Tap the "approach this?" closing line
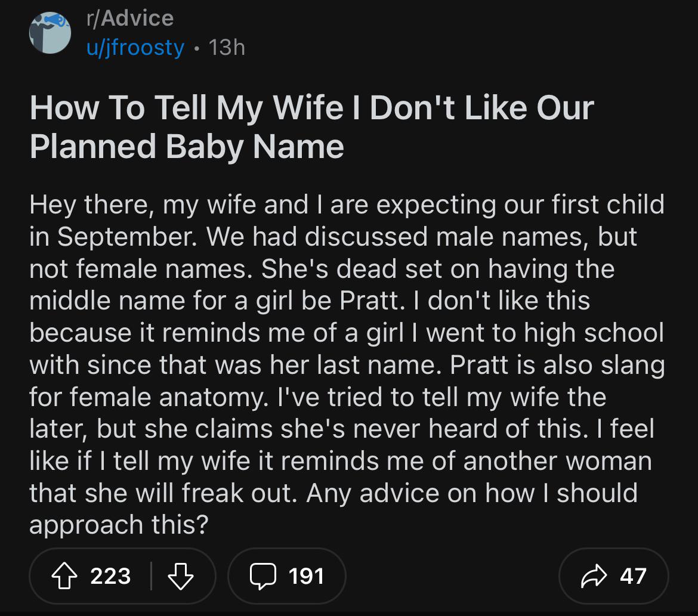Screen dimensions: 698x616 pos(118,525)
